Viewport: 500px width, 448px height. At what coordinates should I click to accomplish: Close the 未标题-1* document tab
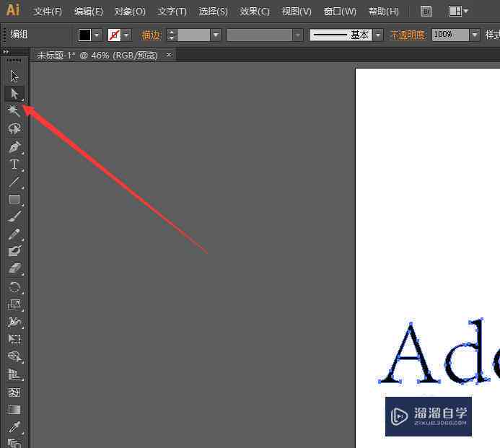(169, 55)
